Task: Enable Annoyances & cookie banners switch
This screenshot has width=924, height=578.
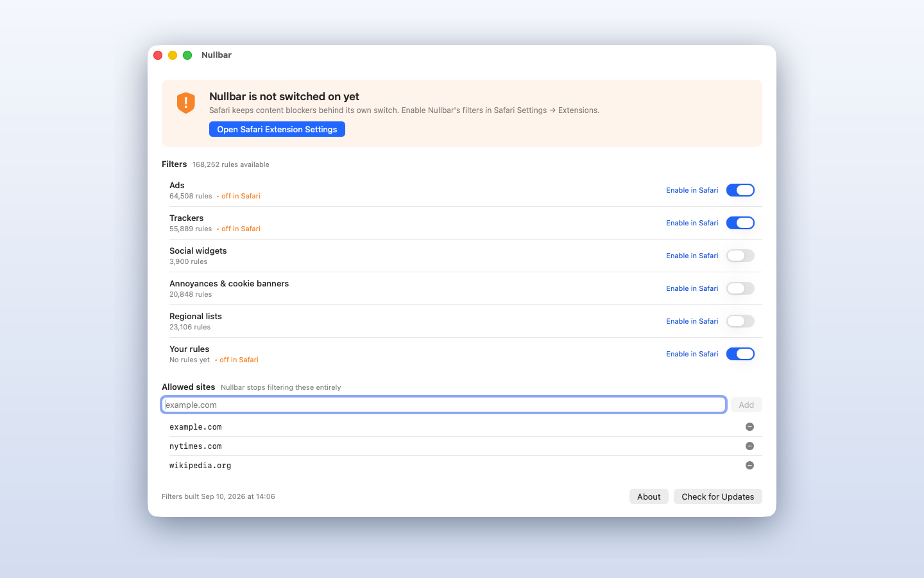Action: (x=740, y=288)
